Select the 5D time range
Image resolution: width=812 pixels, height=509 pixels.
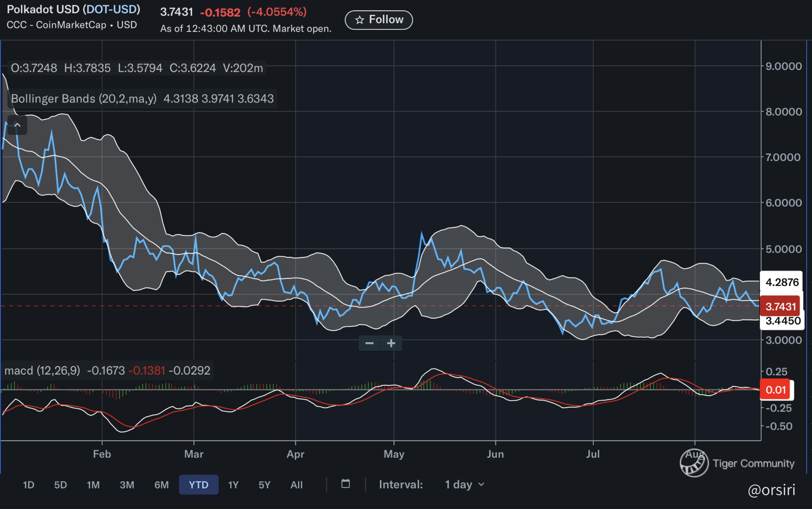pyautogui.click(x=60, y=485)
